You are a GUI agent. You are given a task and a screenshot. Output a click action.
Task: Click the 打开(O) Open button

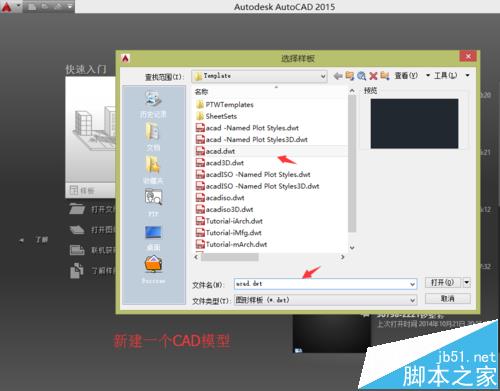[443, 282]
